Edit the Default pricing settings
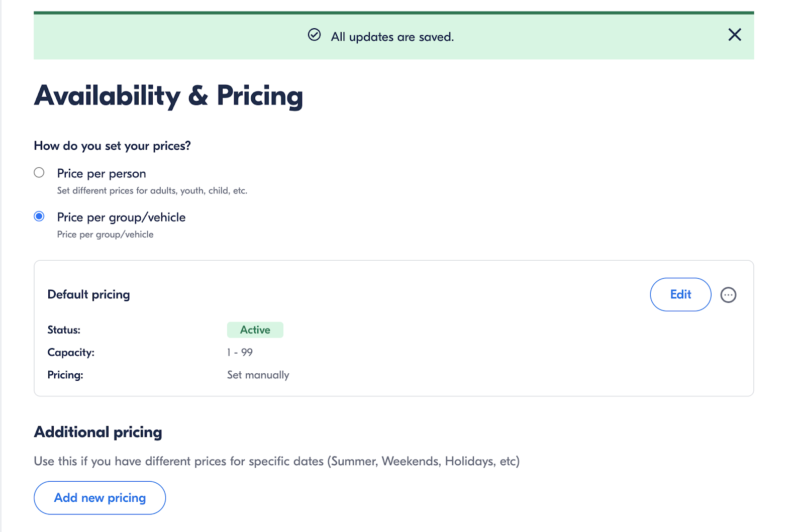 [x=680, y=294]
